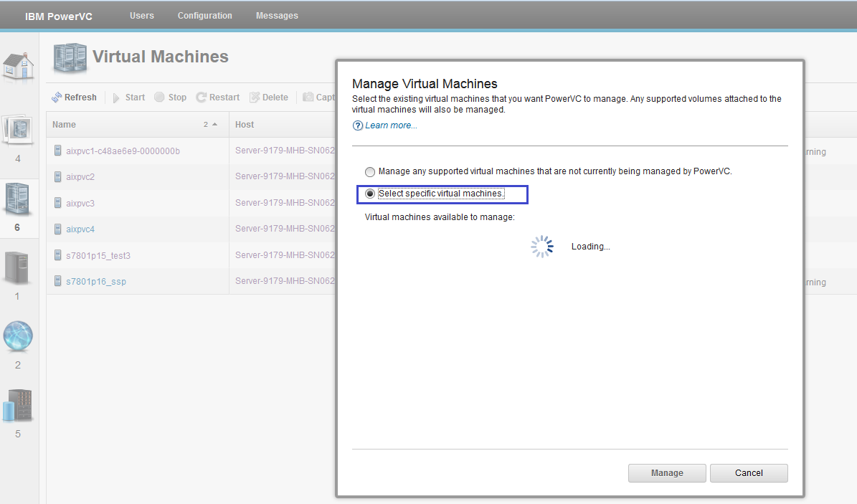Click the large Virtual Machines header icon
This screenshot has height=504, width=857.
70,58
